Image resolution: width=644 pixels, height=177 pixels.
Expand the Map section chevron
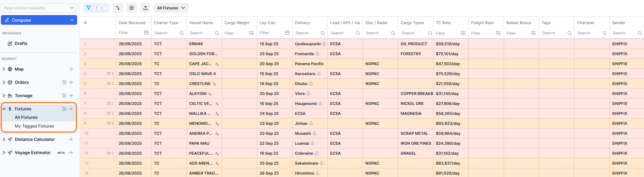click(4, 69)
